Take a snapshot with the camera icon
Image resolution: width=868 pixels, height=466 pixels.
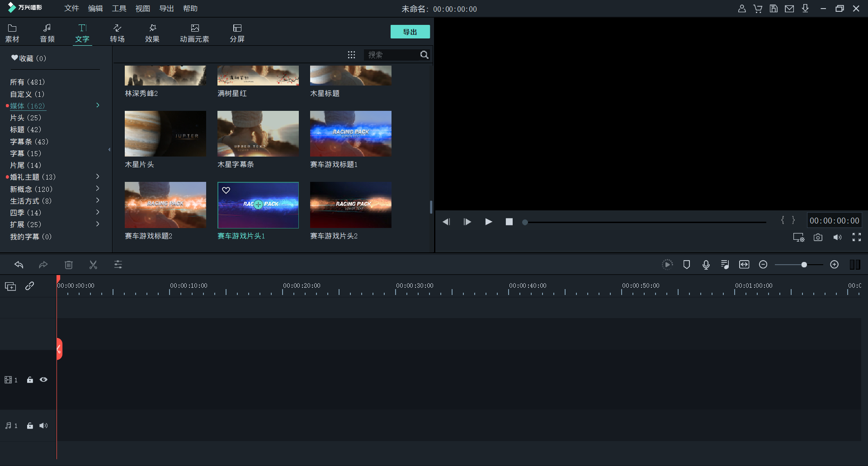point(818,238)
